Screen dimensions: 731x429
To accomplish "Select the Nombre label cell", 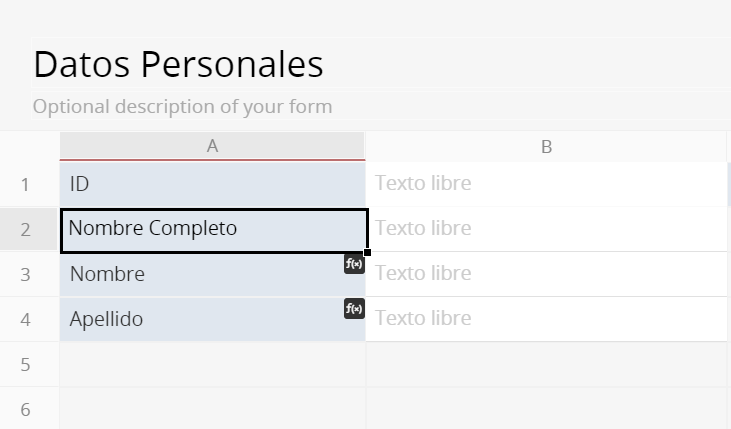I will (x=212, y=274).
